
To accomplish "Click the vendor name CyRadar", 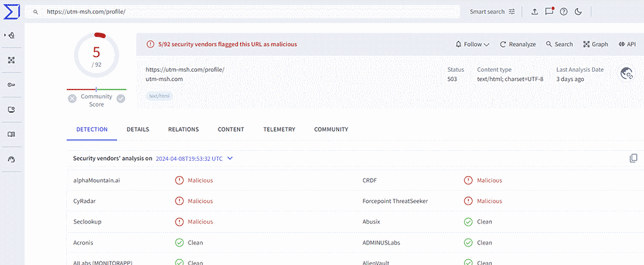I will coord(84,201).
